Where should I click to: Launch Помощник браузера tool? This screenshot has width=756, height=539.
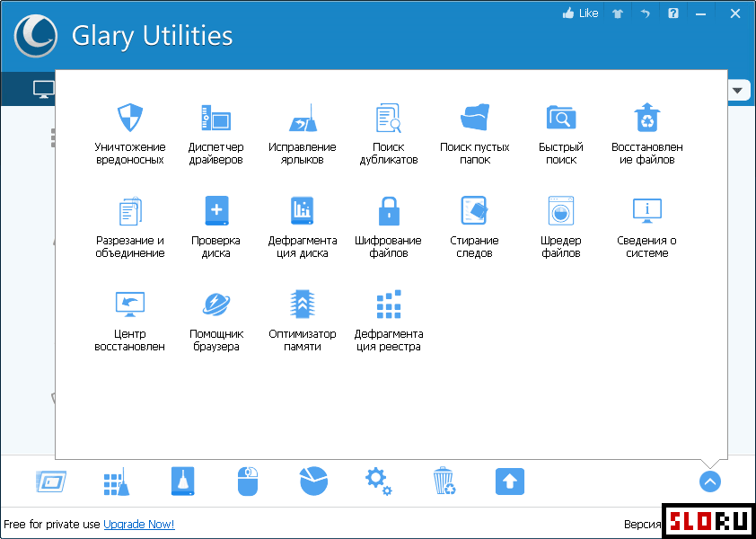tap(216, 321)
